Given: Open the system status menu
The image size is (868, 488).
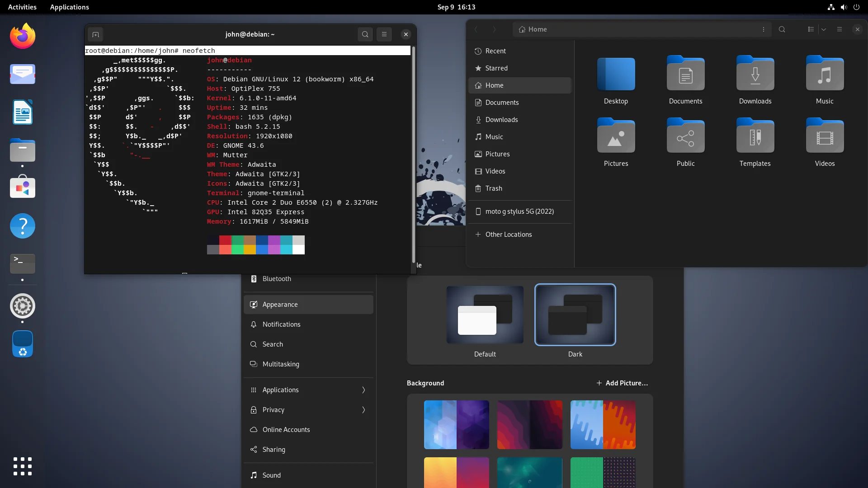Looking at the screenshot, I should point(843,7).
